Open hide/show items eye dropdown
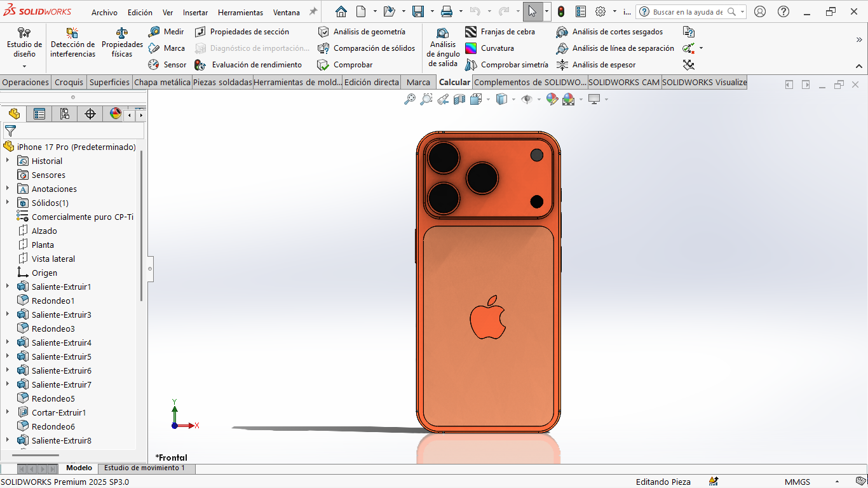The image size is (868, 488). tap(539, 99)
